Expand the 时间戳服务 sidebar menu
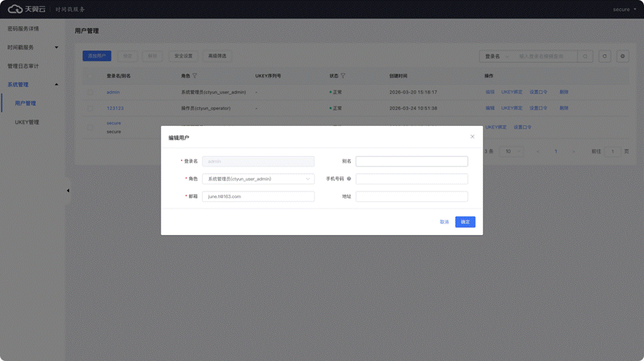 click(x=33, y=47)
